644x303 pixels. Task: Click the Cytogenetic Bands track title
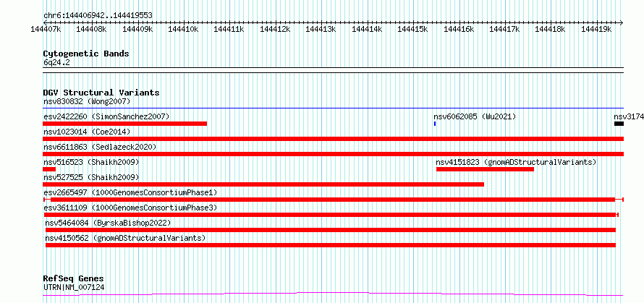pyautogui.click(x=86, y=54)
